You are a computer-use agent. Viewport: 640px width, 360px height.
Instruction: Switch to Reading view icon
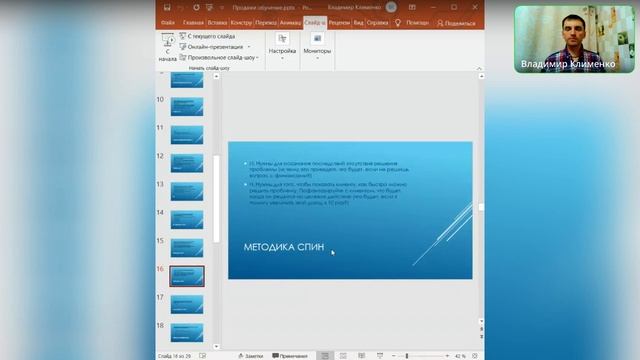[362, 356]
